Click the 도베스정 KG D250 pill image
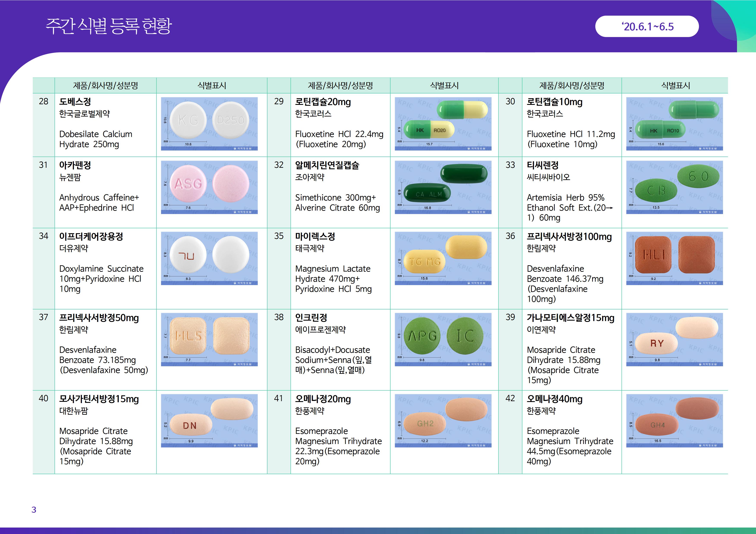Screen dimensions: 756x534 209,123
